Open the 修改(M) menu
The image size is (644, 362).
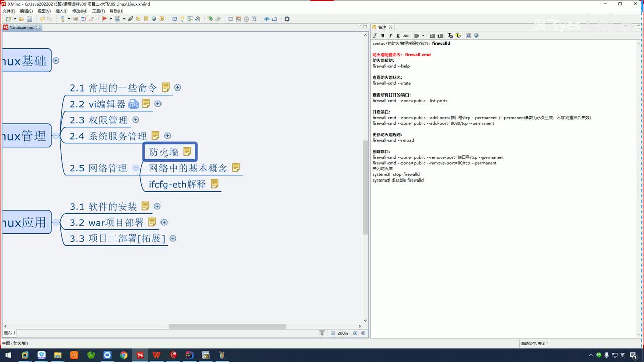[x=79, y=11]
